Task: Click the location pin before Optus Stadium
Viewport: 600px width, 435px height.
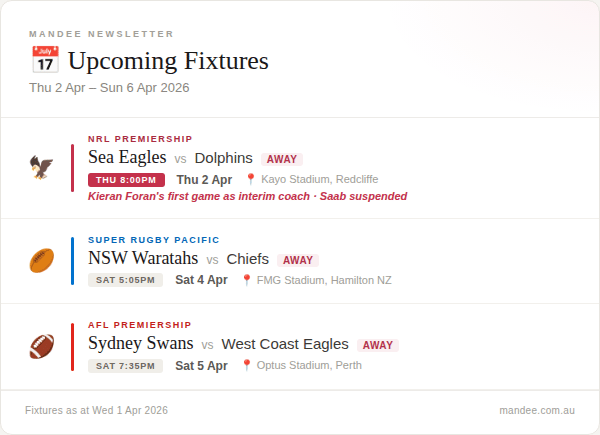Action: coord(247,365)
